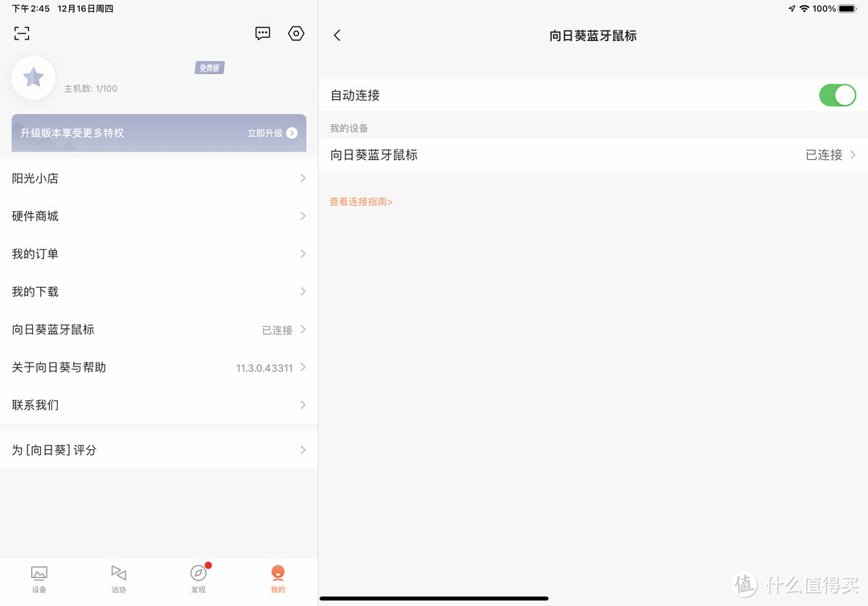
Task: Tap 为[向日葵]评分 to rate the app
Action: coord(158,450)
